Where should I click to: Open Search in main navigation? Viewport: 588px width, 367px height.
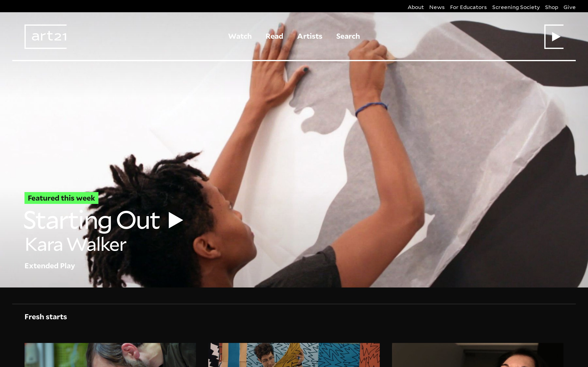point(348,36)
